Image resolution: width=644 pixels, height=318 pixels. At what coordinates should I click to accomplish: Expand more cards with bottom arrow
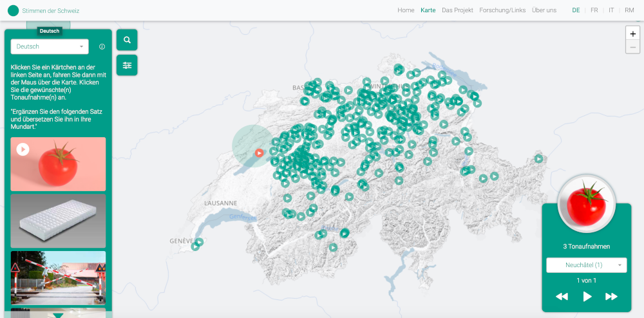58,315
